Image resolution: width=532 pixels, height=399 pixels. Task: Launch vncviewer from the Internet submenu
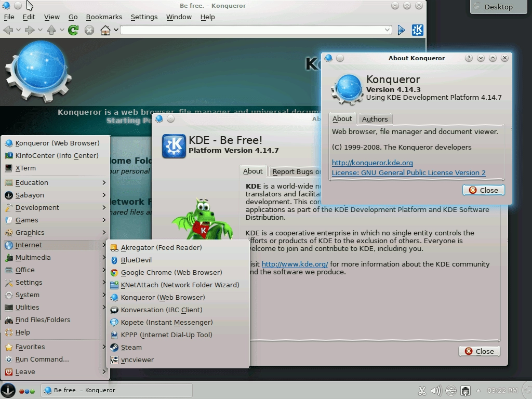click(x=178, y=360)
